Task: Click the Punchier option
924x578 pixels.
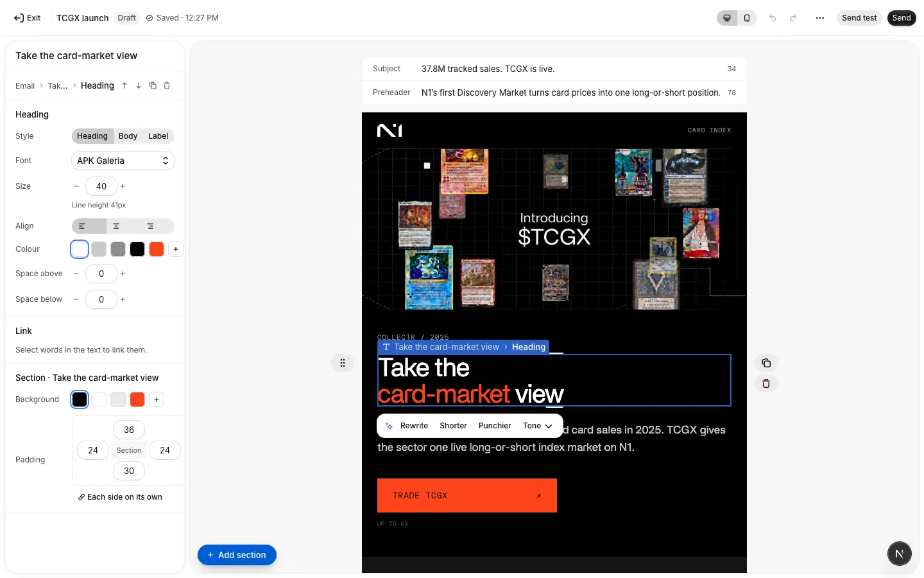Action: 495,426
